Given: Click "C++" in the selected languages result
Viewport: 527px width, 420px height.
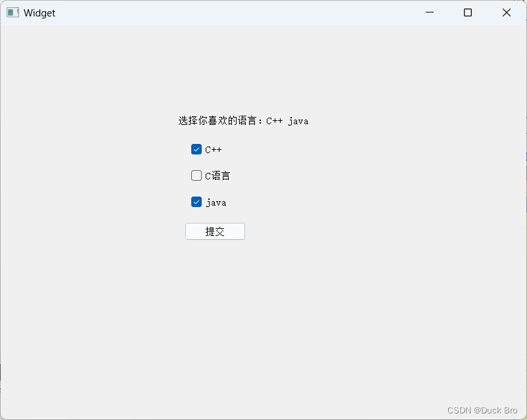Looking at the screenshot, I should point(275,121).
